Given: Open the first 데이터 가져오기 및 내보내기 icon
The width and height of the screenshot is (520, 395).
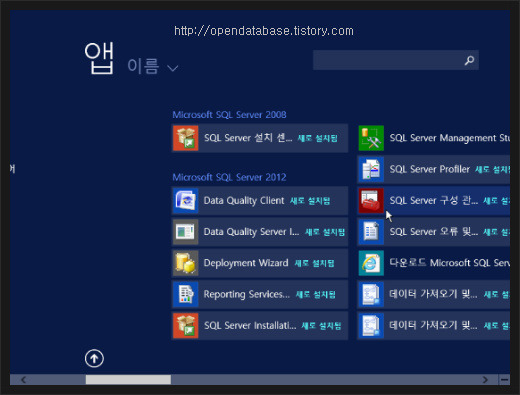Looking at the screenshot, I should click(x=371, y=294).
